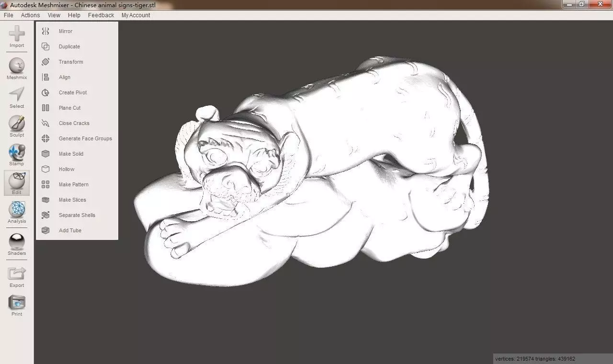Click the Make Pattern icon

(x=45, y=184)
